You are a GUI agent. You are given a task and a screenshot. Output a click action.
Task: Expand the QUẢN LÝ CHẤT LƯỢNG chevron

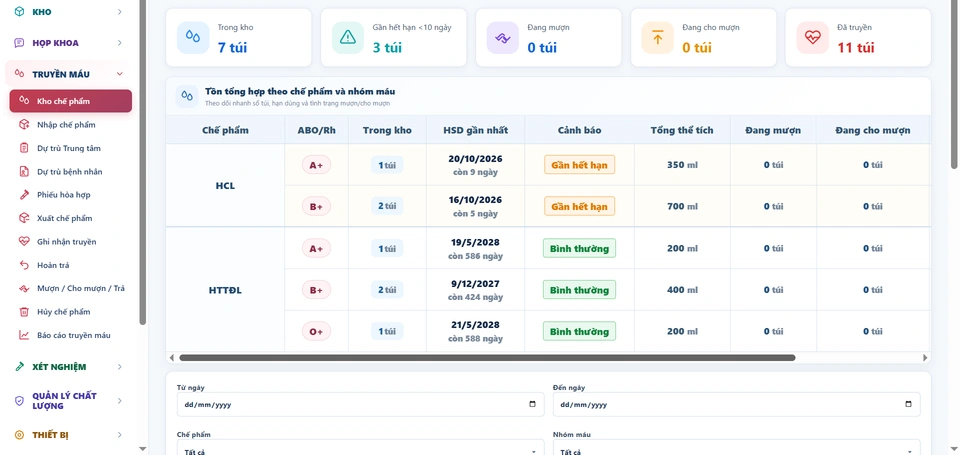click(119, 400)
